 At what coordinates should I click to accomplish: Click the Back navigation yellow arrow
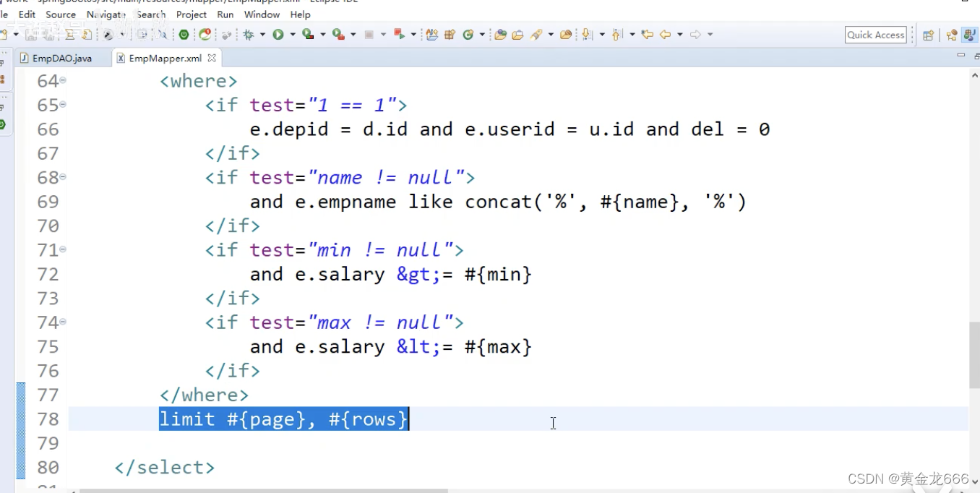[666, 35]
